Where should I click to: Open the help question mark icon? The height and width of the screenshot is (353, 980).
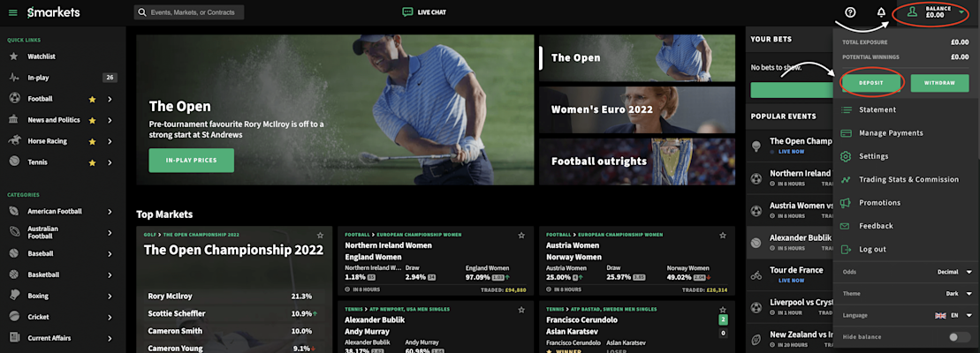850,12
